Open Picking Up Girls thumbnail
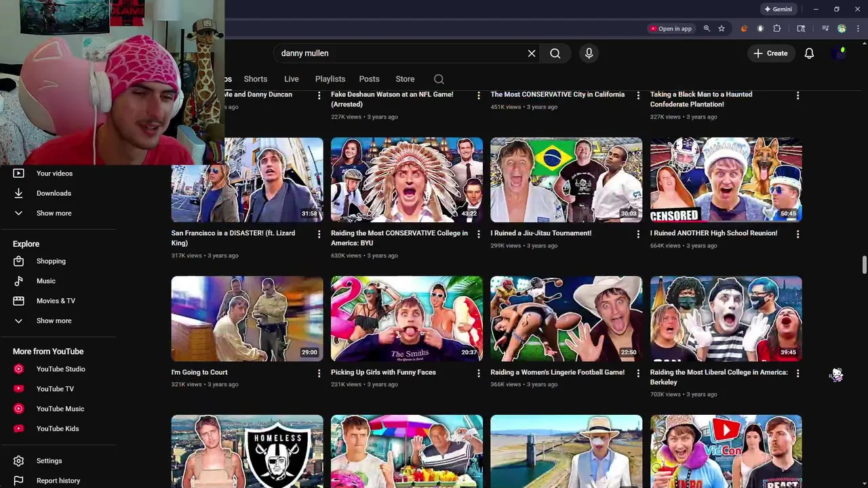Viewport: 868px width, 488px height. point(407,319)
